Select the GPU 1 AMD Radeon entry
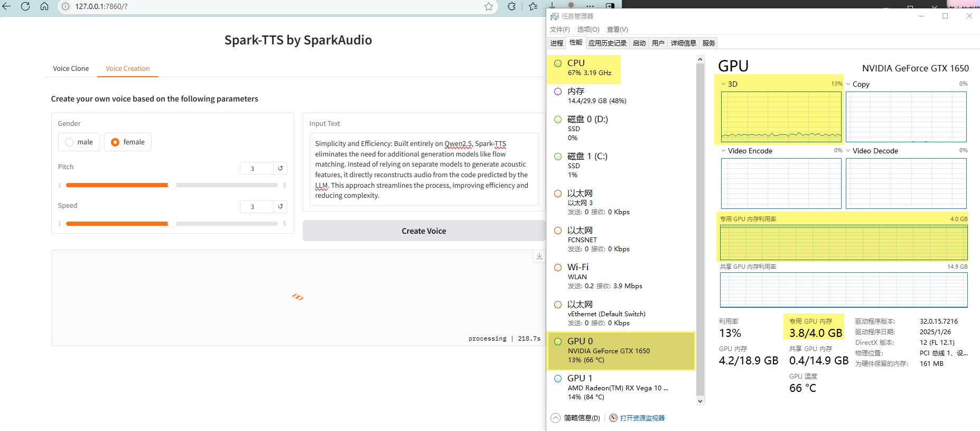The width and height of the screenshot is (980, 431). point(618,387)
